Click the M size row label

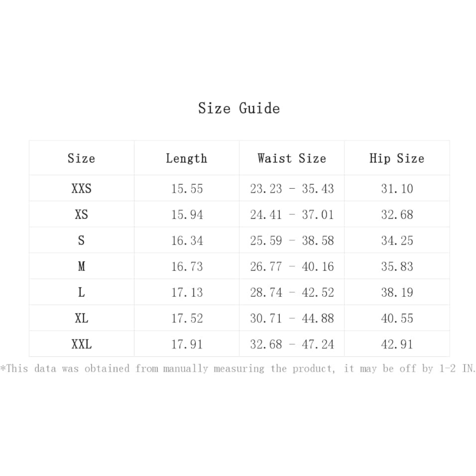[x=81, y=266]
